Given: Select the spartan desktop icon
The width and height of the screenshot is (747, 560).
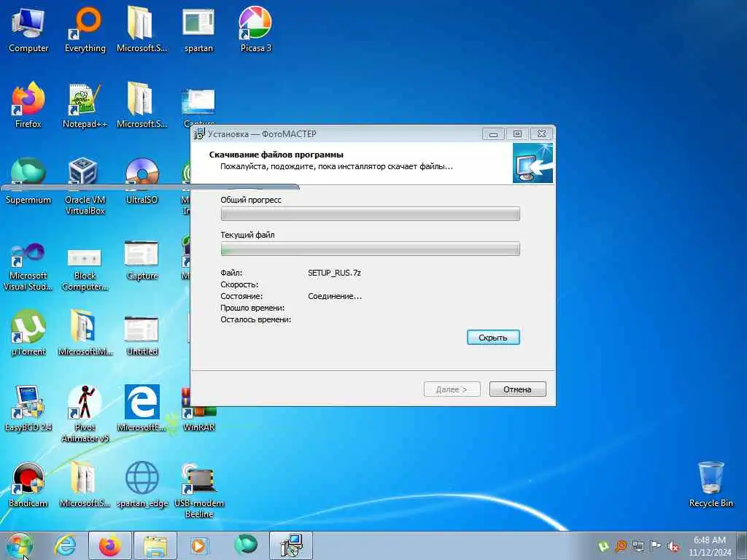Looking at the screenshot, I should [198, 30].
